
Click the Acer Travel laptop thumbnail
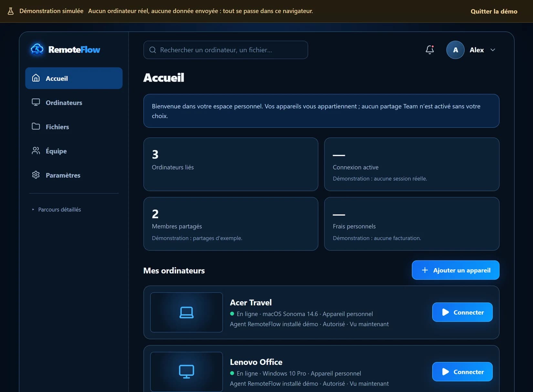[186, 312]
